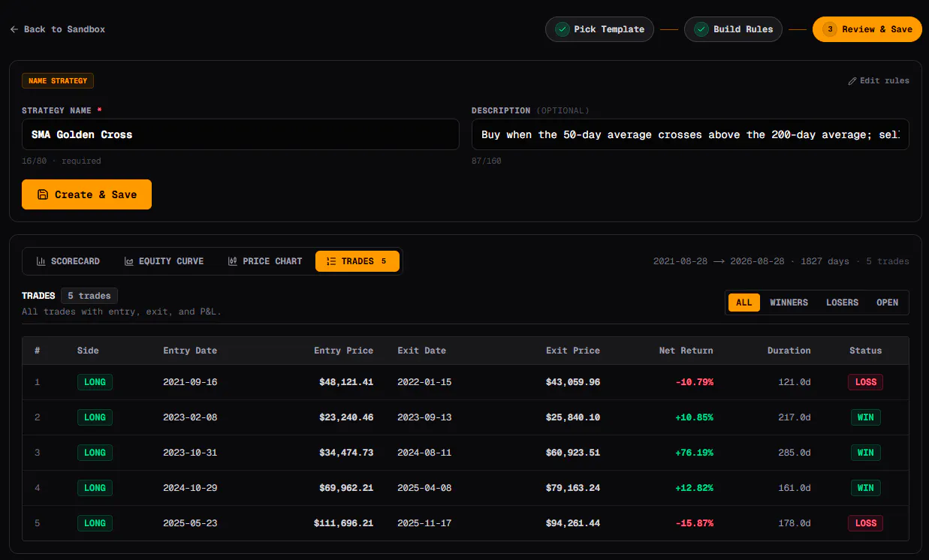Click the net return +10.85%
The width and height of the screenshot is (929, 560).
click(695, 417)
